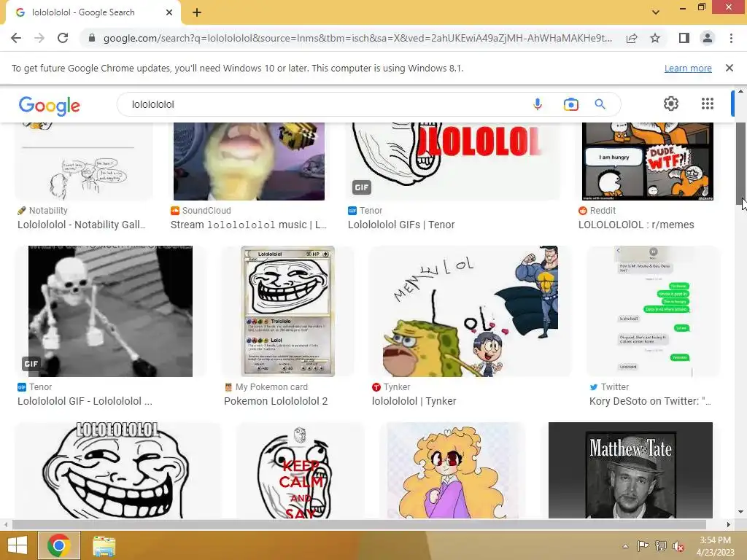Image resolution: width=747 pixels, height=560 pixels.
Task: Submit search with magnifier icon
Action: [600, 104]
